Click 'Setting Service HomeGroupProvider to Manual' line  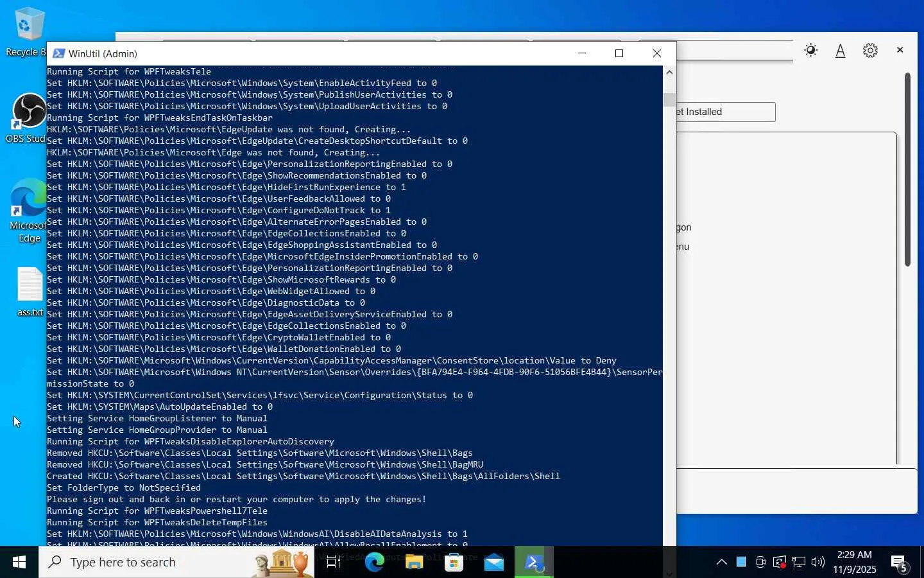(x=157, y=430)
